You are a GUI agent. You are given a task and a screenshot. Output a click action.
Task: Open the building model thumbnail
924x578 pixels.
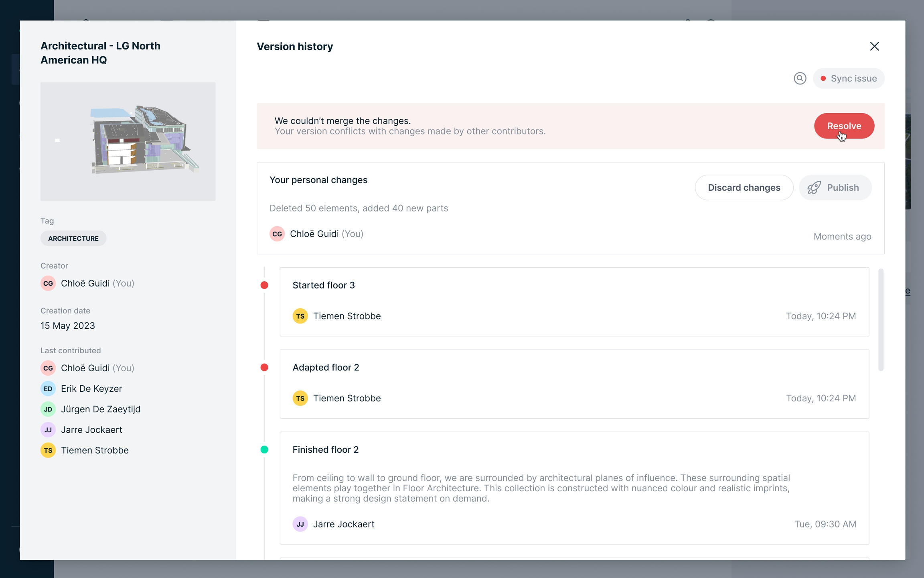pos(128,141)
